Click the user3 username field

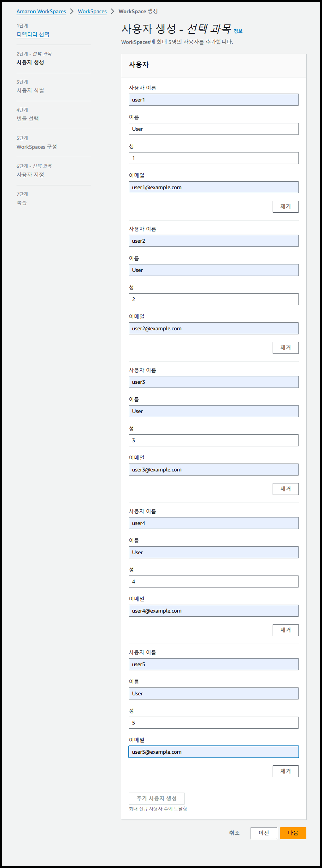tap(214, 382)
